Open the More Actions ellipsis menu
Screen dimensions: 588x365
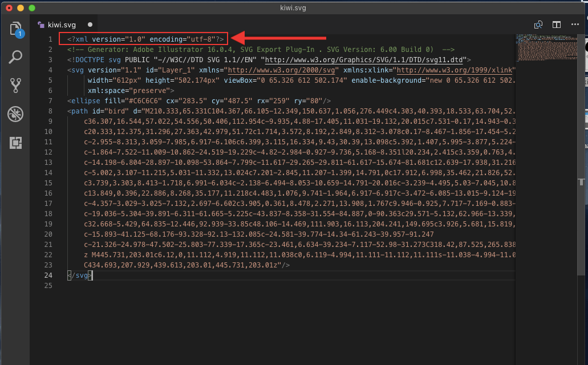pyautogui.click(x=574, y=25)
